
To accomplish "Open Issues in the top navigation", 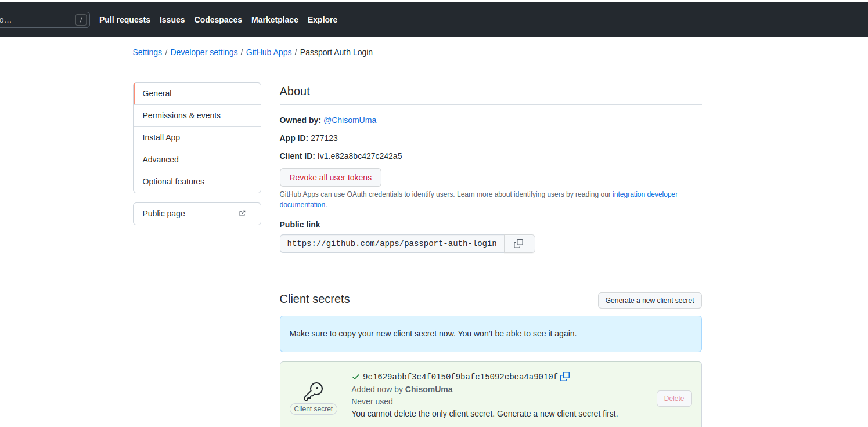I will [172, 20].
